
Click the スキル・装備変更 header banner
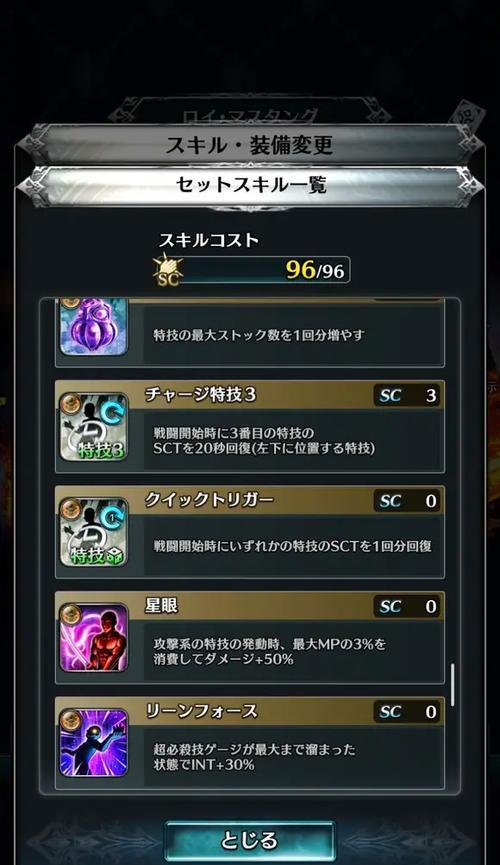(x=249, y=145)
